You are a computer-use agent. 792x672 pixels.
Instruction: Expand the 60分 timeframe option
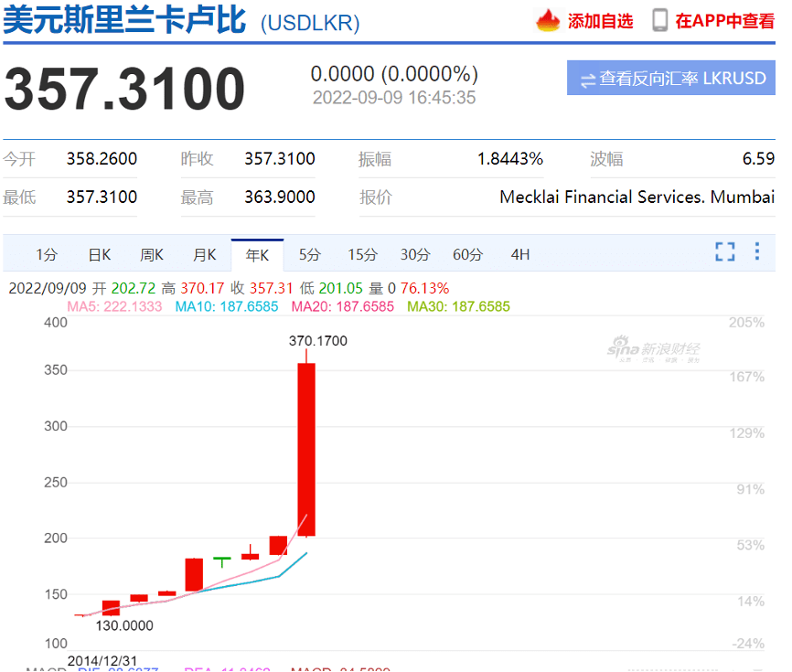click(x=467, y=254)
